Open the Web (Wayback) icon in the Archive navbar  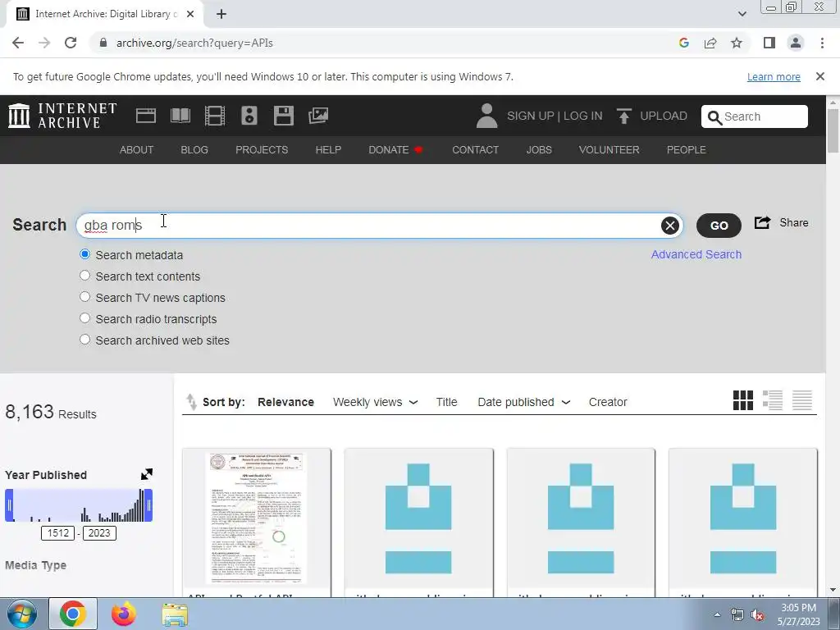point(146,116)
